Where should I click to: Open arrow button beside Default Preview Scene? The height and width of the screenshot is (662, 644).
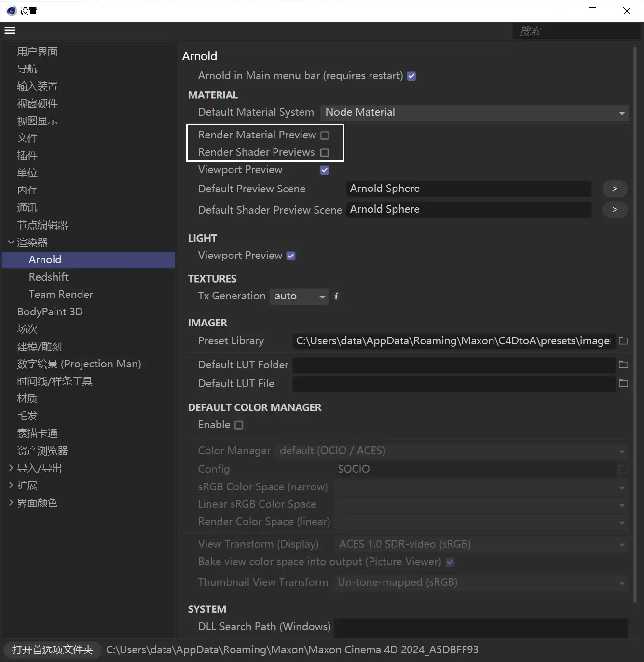point(615,189)
